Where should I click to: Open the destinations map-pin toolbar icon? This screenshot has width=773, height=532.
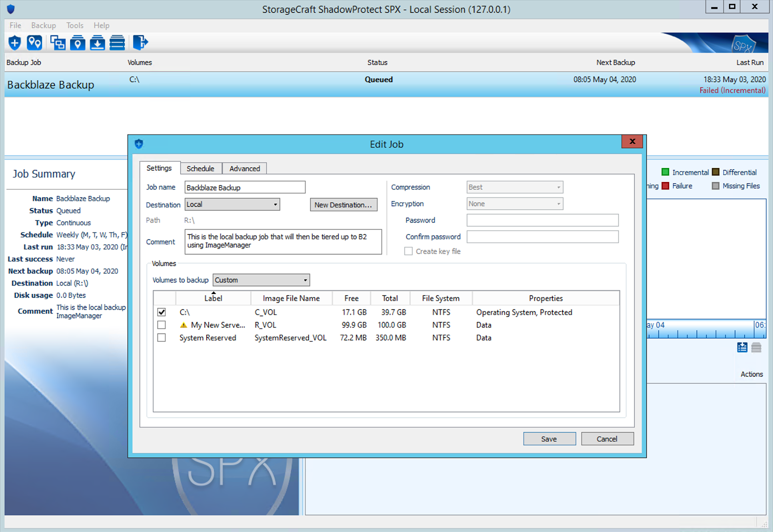coord(34,43)
